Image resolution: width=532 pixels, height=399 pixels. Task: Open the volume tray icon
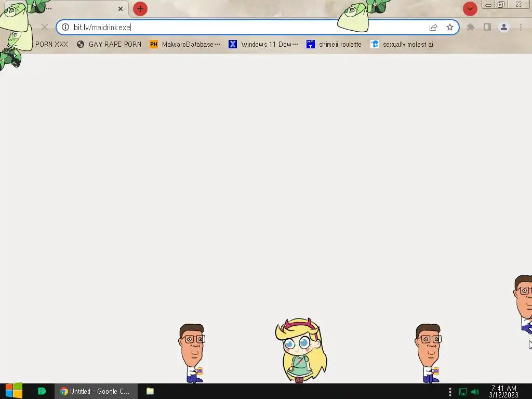pyautogui.click(x=475, y=392)
